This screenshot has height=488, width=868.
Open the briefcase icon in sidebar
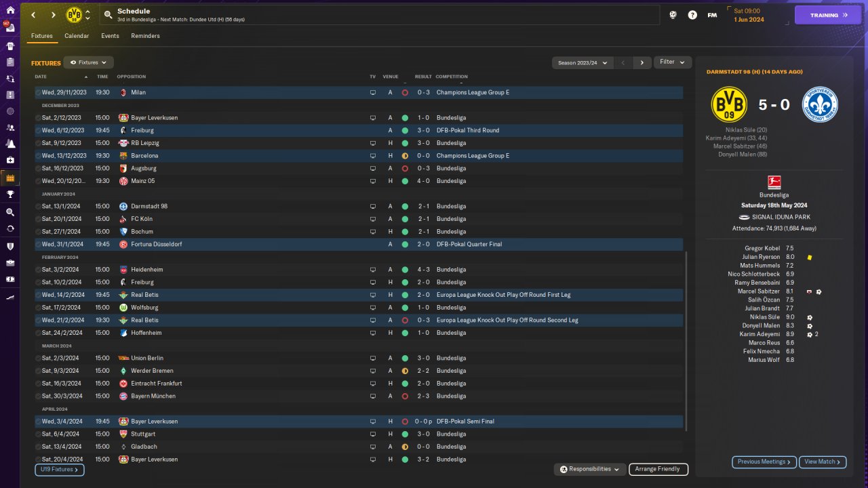point(10,262)
